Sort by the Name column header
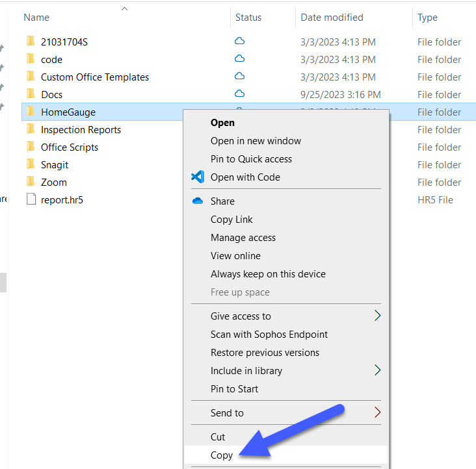The width and height of the screenshot is (476, 469). 36,18
